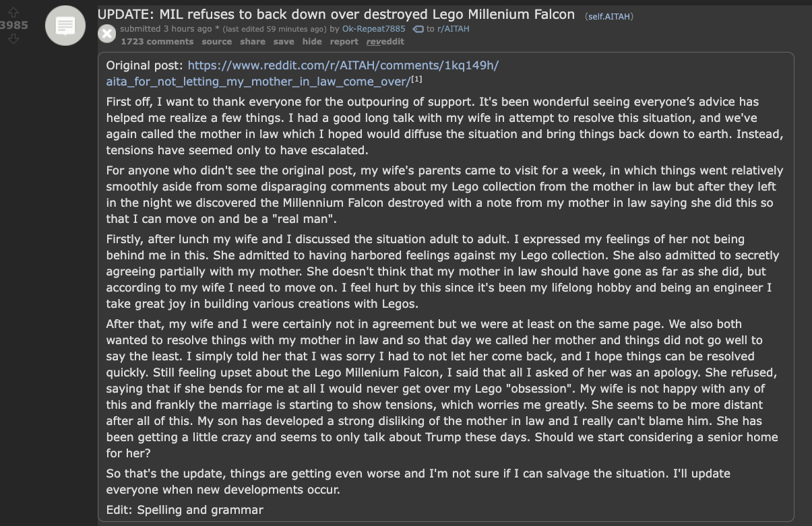Go to the r/AITAH subreddit
Screen dimensions: 812x526
(x=453, y=29)
